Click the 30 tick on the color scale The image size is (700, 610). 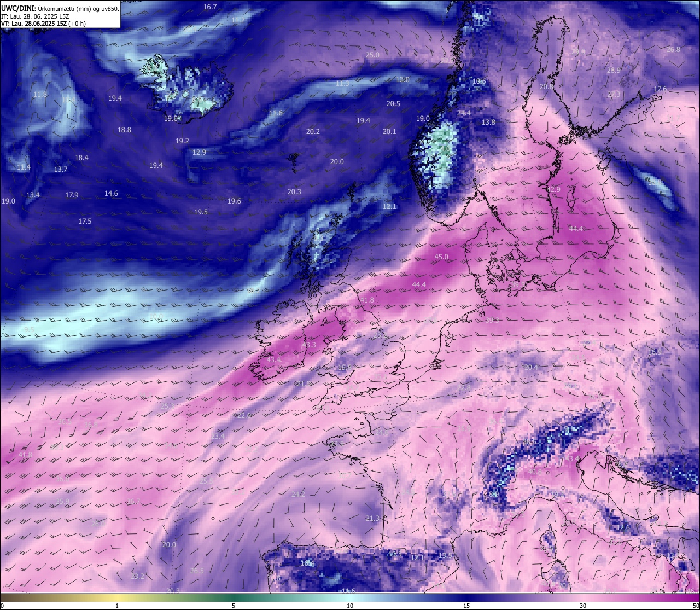pos(583,606)
